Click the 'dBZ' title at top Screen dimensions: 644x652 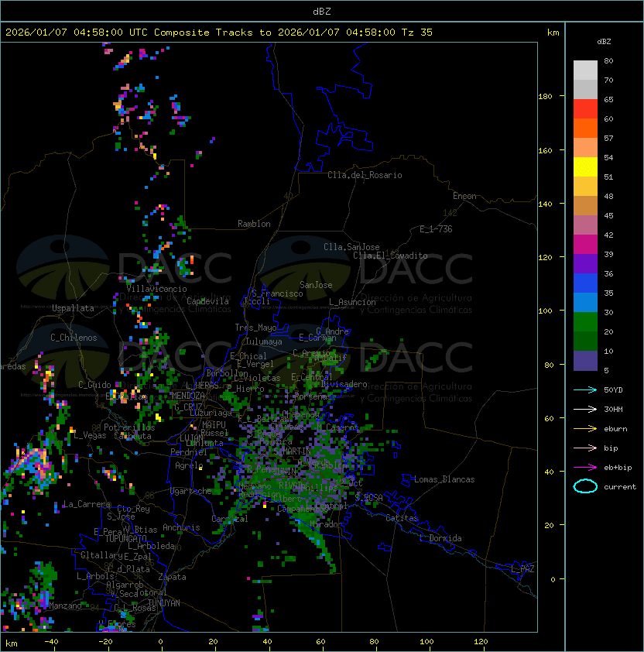(322, 11)
